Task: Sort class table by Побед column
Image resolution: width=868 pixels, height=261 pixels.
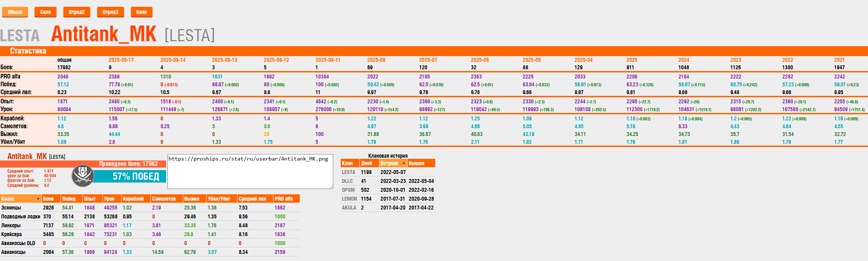Action: coord(71,199)
